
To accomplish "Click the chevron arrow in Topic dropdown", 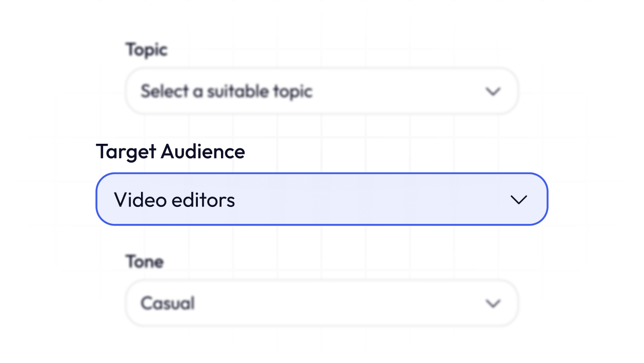I will click(493, 91).
